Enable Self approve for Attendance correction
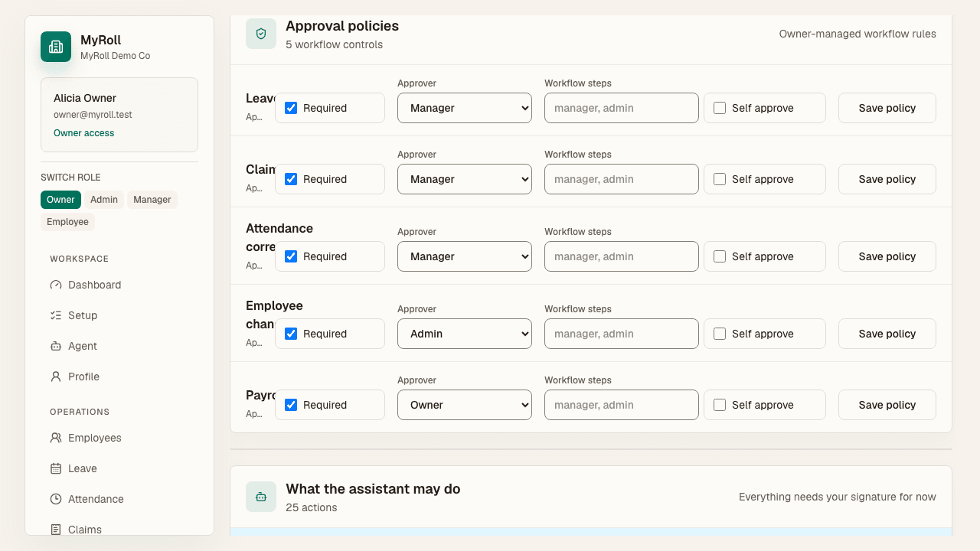This screenshot has height=551, width=980. 720,256
